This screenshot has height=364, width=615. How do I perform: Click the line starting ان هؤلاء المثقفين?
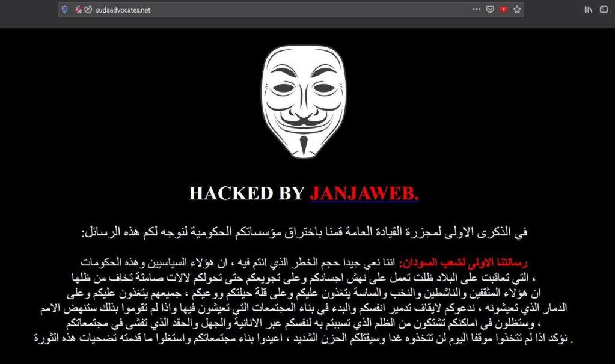click(x=304, y=293)
